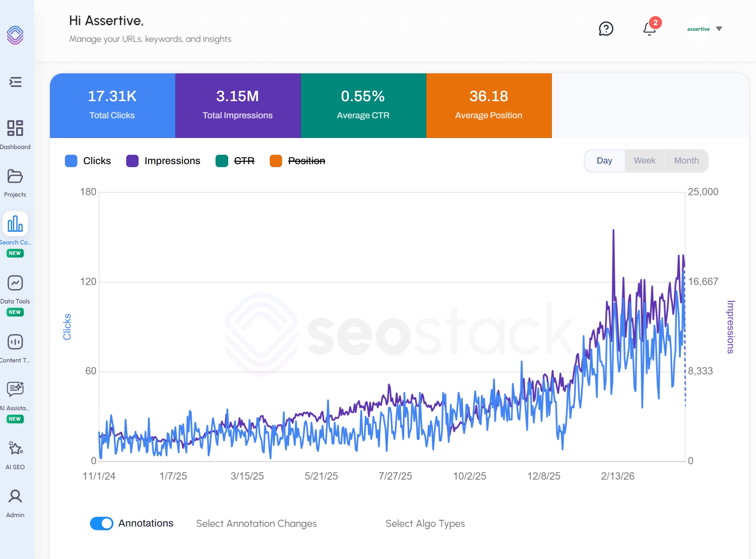
Task: Open the help question mark icon
Action: tap(606, 29)
